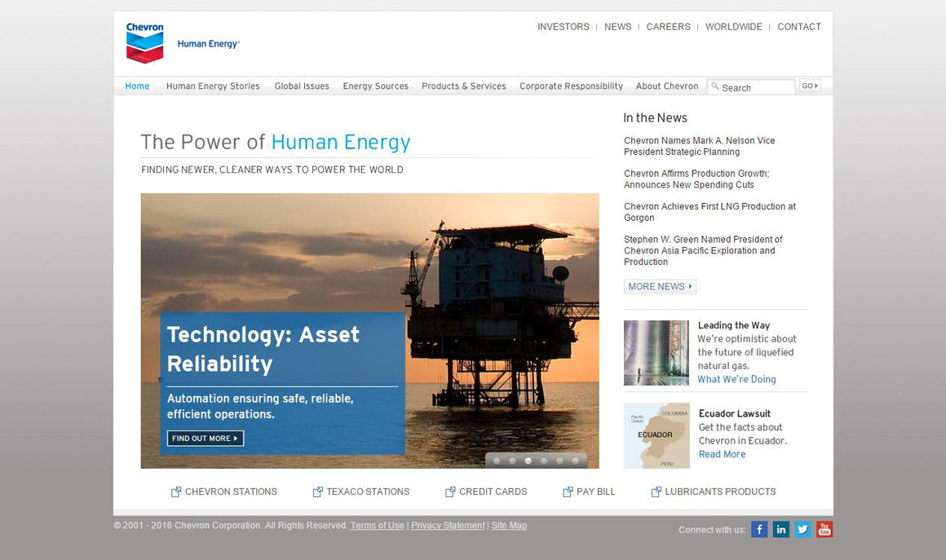This screenshot has height=560, width=946.
Task: Open the Texaco Stations link
Action: [368, 492]
